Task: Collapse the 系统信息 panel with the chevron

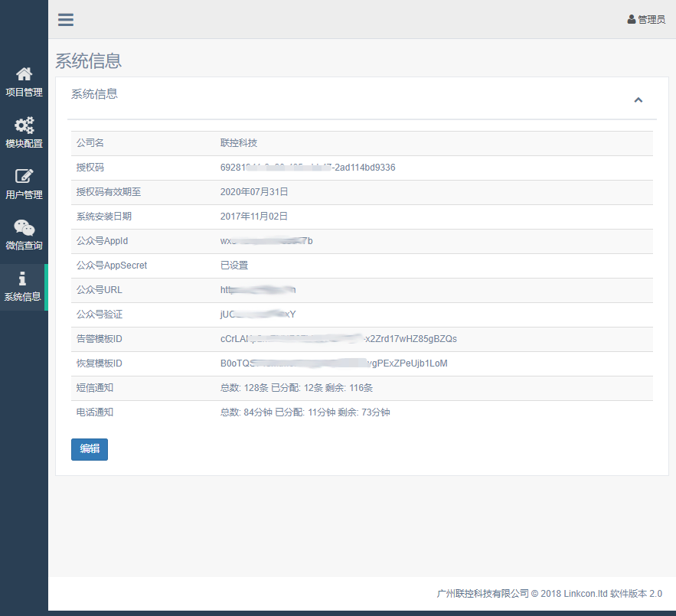Action: coord(638,100)
